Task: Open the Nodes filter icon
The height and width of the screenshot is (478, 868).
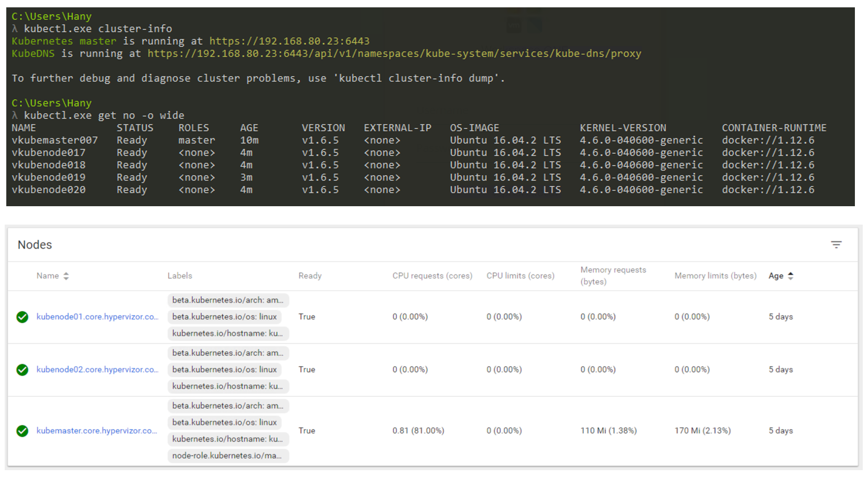Action: pos(836,245)
